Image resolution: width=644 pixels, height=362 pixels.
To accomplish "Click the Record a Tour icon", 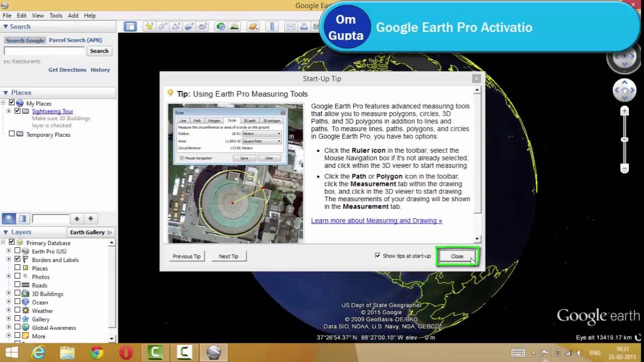I will 203,27.
